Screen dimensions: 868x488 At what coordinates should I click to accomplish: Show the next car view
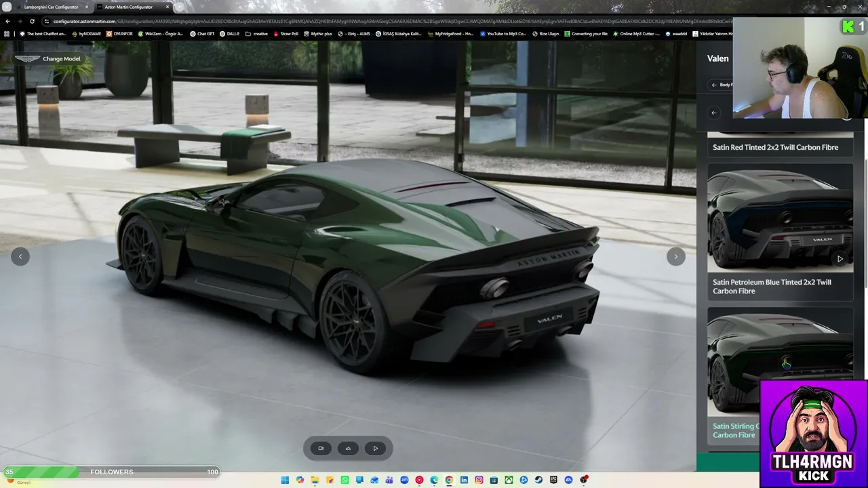tap(675, 256)
